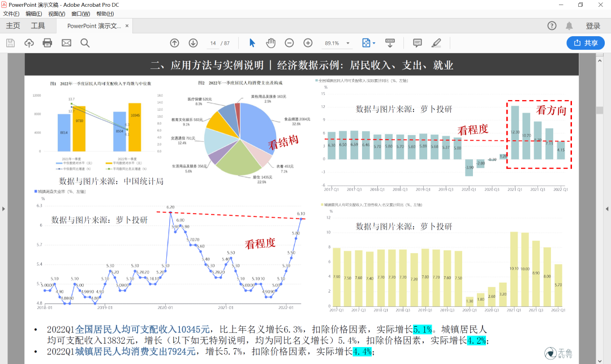
Task: Go to next page arrow
Action: [193, 43]
